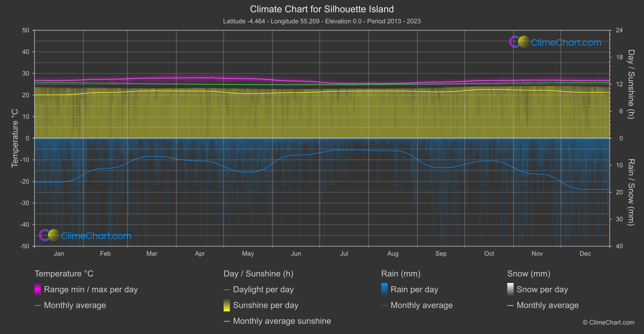The width and height of the screenshot is (644, 334).
Task: Click the ClimeChart.com logo icon top right
Action: [x=519, y=42]
